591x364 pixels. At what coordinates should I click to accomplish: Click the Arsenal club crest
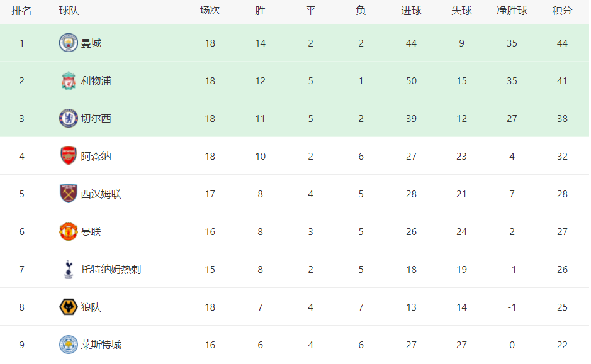tap(68, 156)
